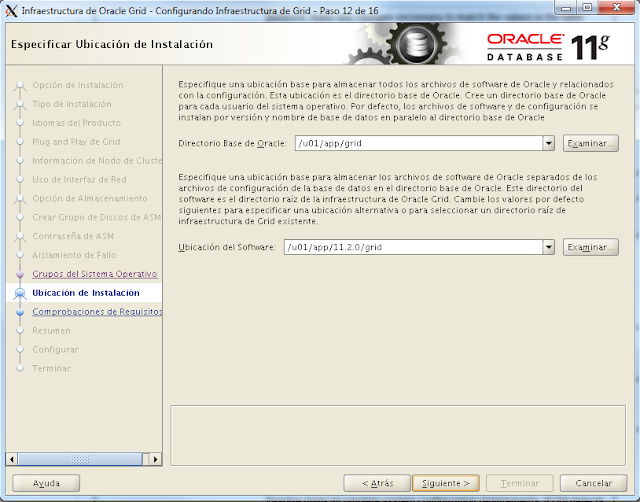This screenshot has height=502, width=640.
Task: Click the Información de Nodo de Cluster step
Action: (x=97, y=160)
